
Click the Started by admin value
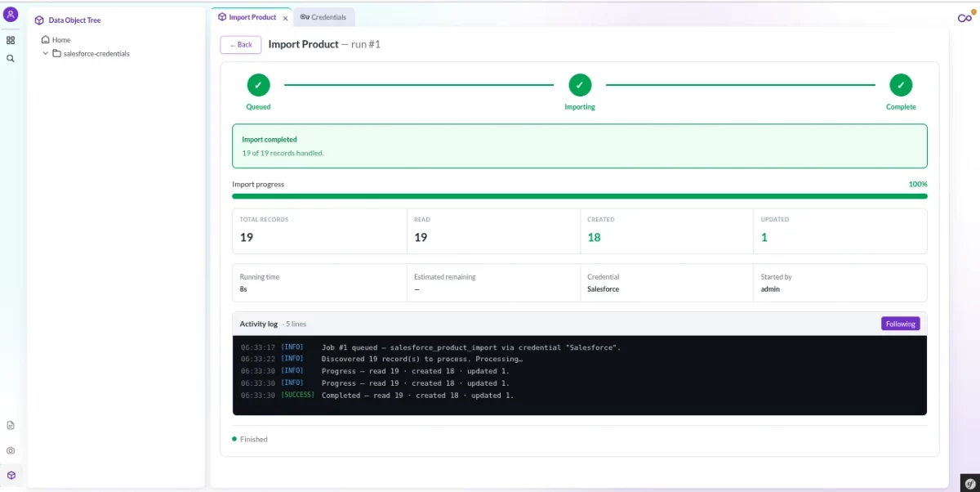click(x=770, y=288)
